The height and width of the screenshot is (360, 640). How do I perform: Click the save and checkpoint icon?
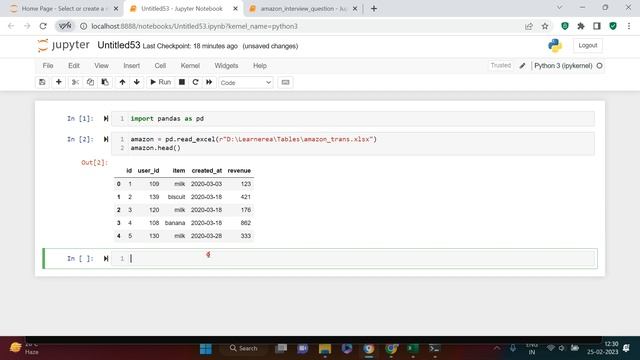(42, 82)
